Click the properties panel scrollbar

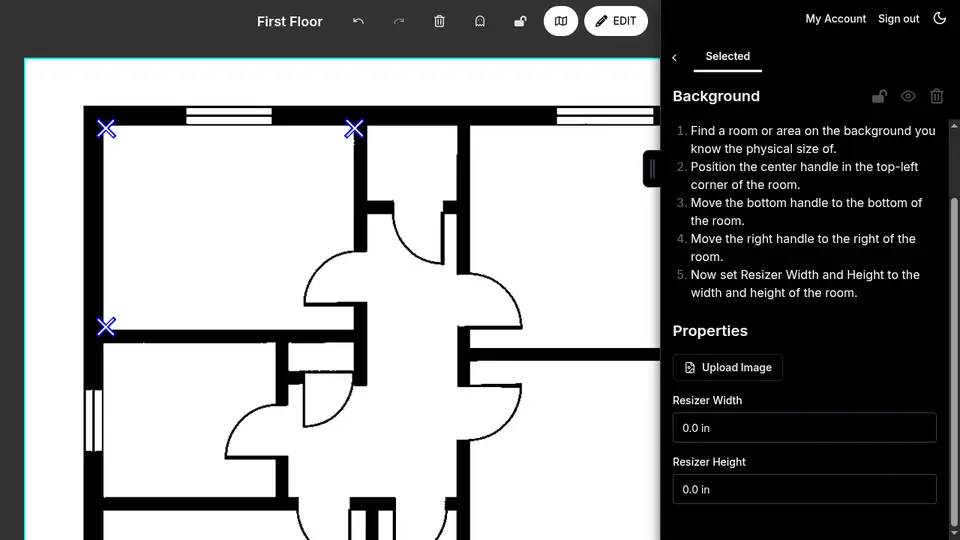point(954,361)
